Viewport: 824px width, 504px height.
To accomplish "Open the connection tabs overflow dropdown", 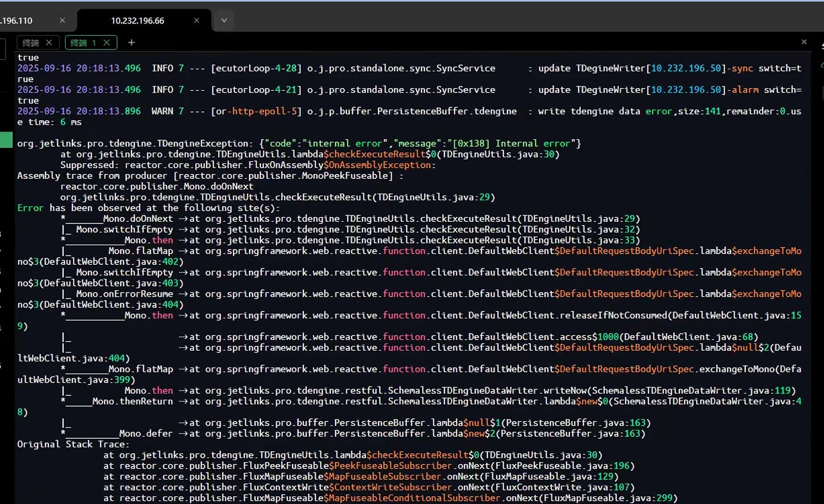I will pyautogui.click(x=224, y=21).
